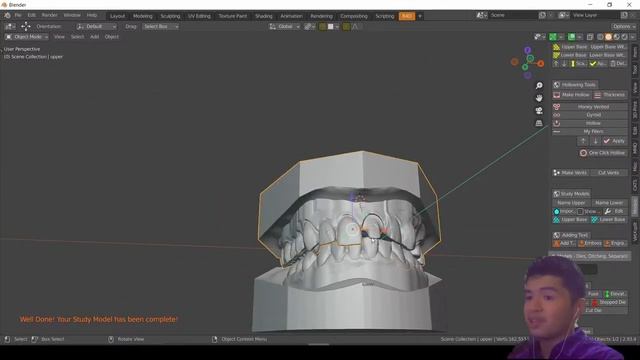Switch to solid viewport shading
The width and height of the screenshot is (640, 360).
pos(609,37)
